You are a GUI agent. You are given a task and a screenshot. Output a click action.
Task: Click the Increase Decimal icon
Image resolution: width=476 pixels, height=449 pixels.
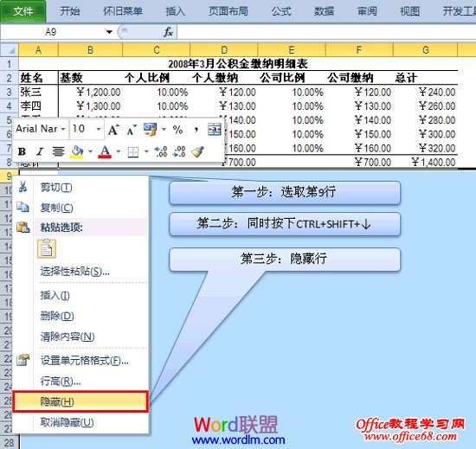[161, 151]
